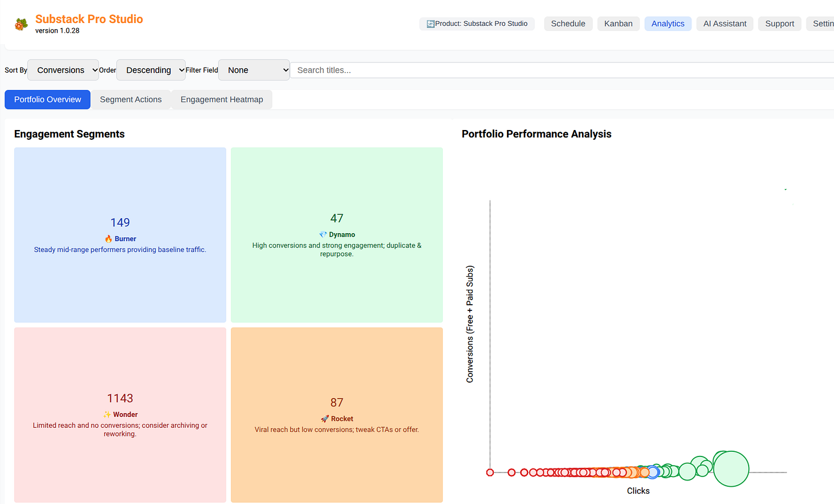
Task: Click the Product: Substack Pro Studio button
Action: coord(477,23)
